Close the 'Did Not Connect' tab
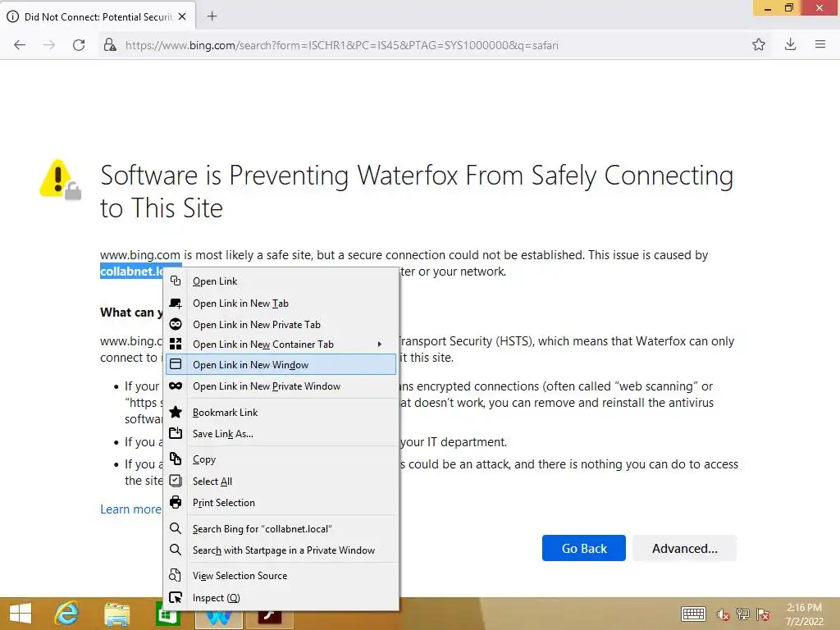This screenshot has width=840, height=630. point(182,16)
